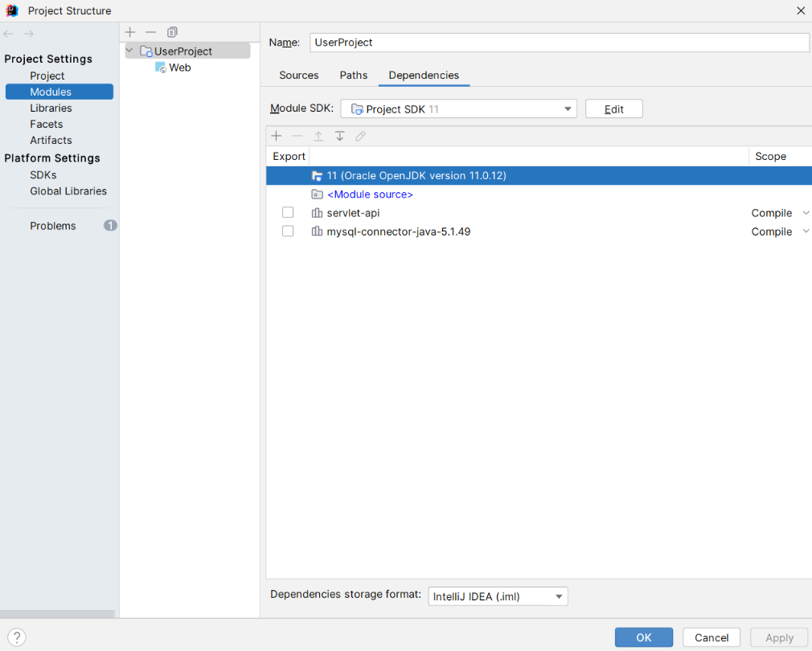Switch to the Paths tab
The width and height of the screenshot is (812, 651).
354,75
